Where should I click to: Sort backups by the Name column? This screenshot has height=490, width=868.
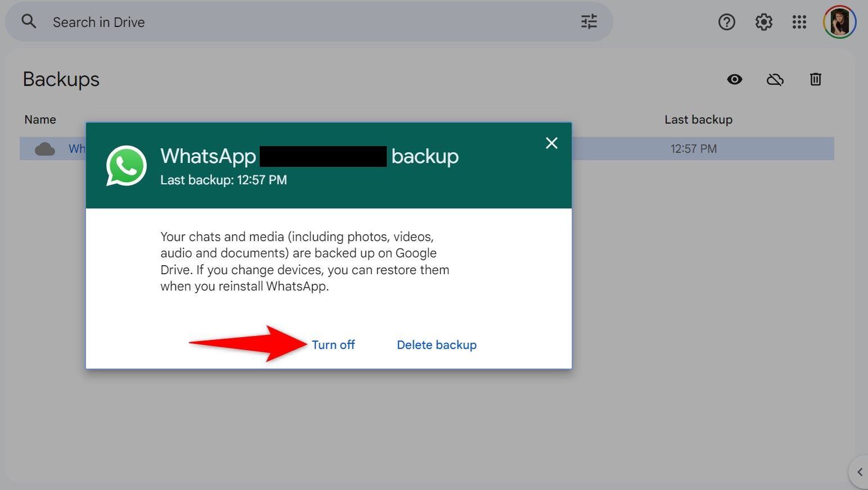pyautogui.click(x=40, y=119)
